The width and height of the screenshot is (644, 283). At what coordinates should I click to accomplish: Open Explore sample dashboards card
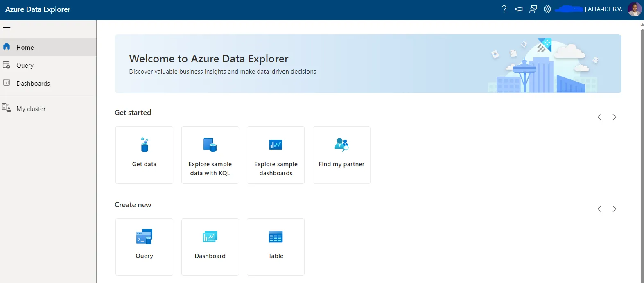coord(276,155)
